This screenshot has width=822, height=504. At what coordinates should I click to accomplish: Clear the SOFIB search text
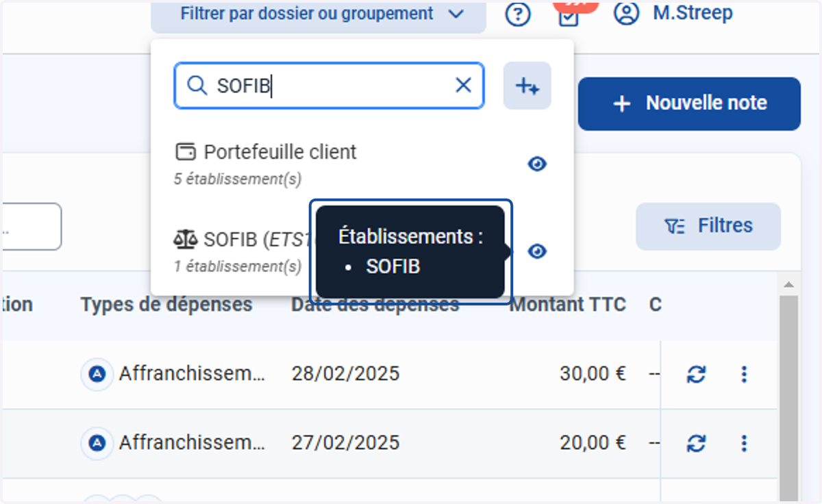(464, 86)
